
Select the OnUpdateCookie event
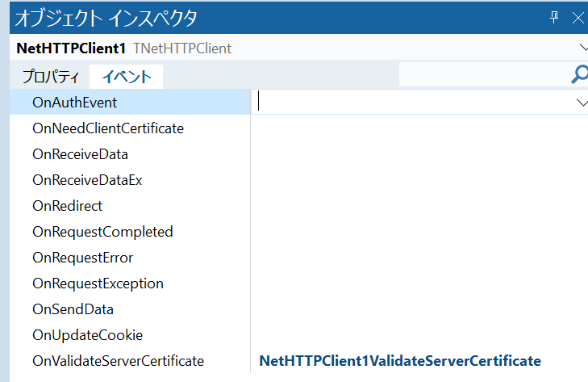87,335
